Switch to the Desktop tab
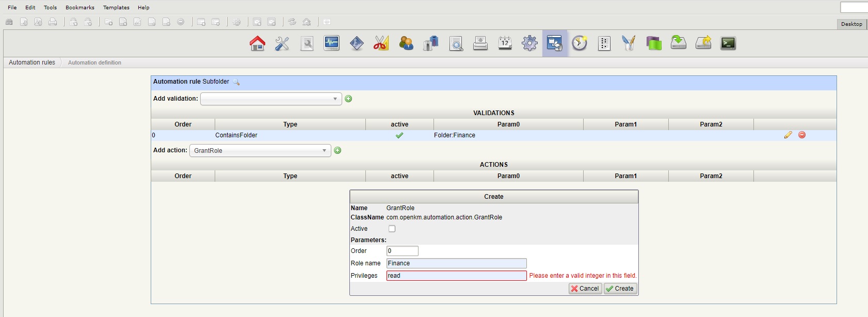 coord(851,24)
